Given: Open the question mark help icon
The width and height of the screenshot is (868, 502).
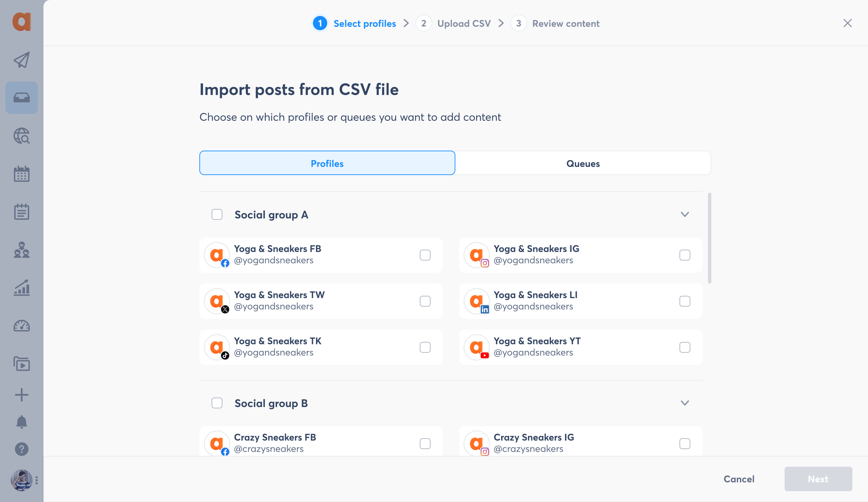Looking at the screenshot, I should (x=21, y=449).
